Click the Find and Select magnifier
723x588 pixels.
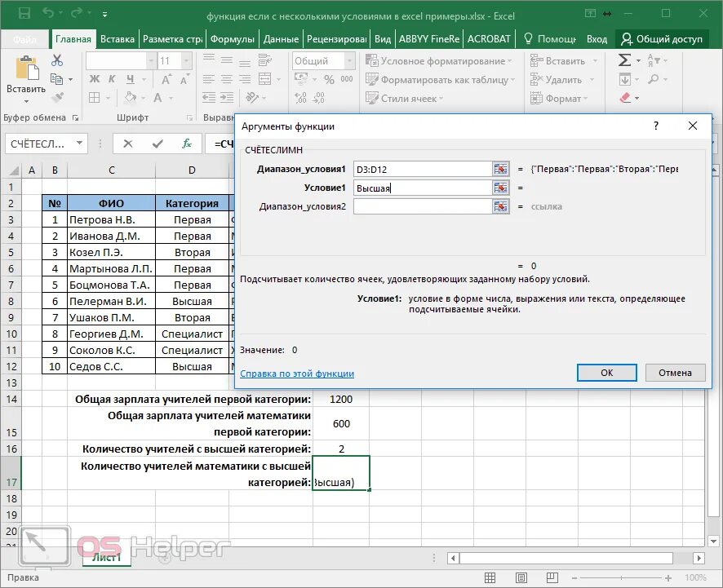click(x=654, y=79)
